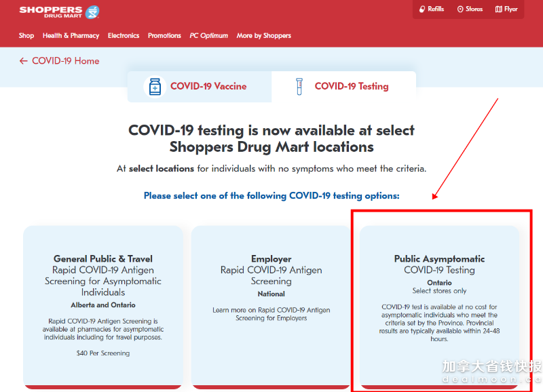Click the Flyer booklet icon

tap(499, 9)
